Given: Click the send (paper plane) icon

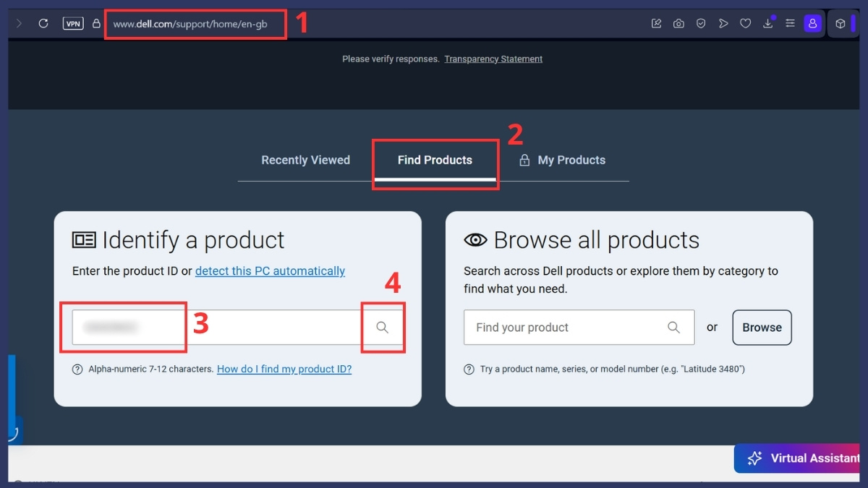Looking at the screenshot, I should [x=723, y=24].
